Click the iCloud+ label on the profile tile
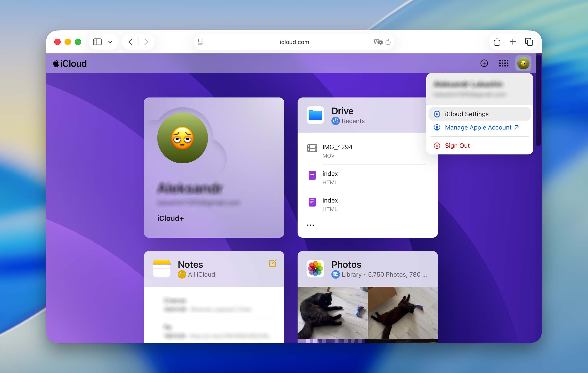The image size is (588, 373). (170, 218)
